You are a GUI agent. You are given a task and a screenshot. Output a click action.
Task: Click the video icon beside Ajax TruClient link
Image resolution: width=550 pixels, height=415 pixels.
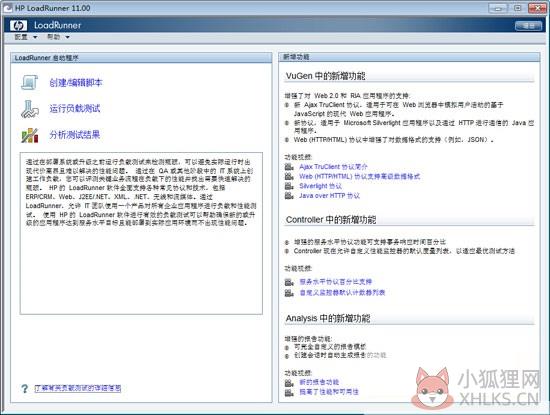pyautogui.click(x=289, y=167)
